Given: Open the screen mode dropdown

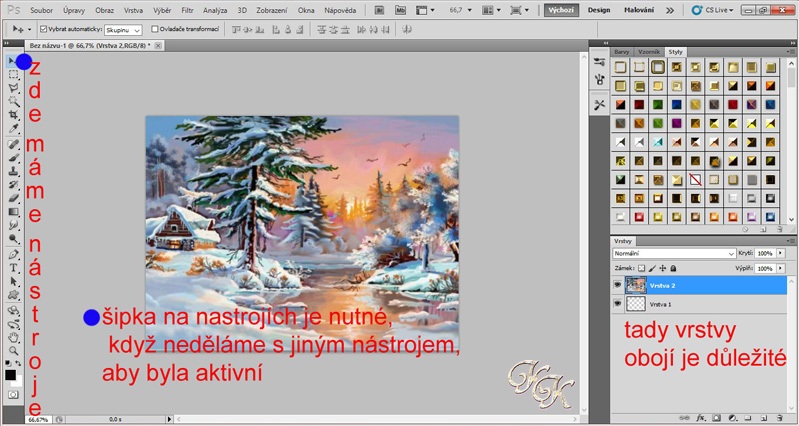Looking at the screenshot, I should pos(520,10).
